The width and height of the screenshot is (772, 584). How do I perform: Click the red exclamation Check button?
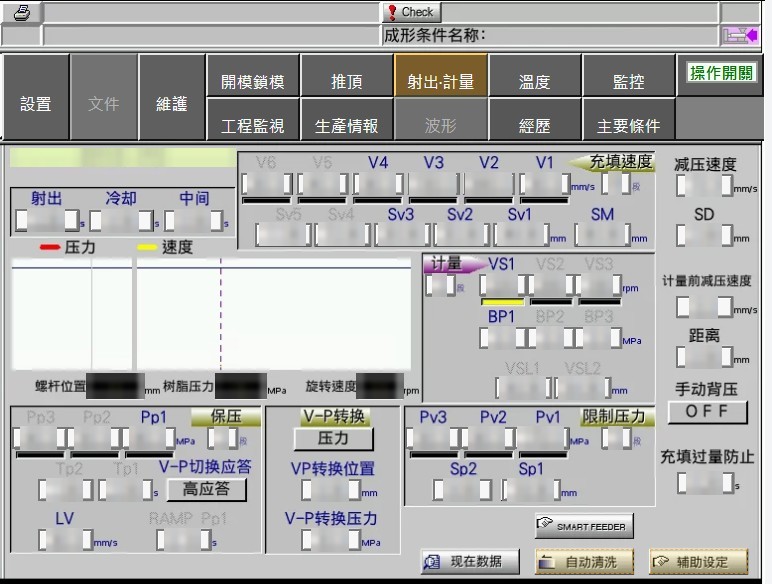[411, 12]
